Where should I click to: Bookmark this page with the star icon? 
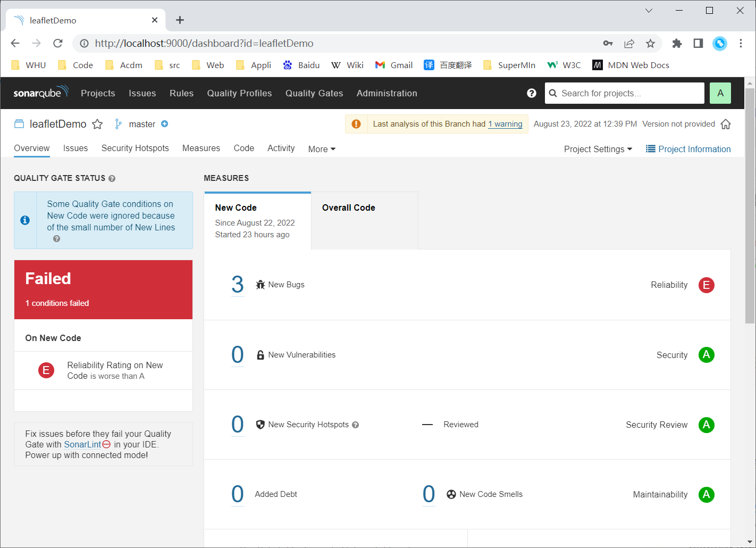click(650, 44)
